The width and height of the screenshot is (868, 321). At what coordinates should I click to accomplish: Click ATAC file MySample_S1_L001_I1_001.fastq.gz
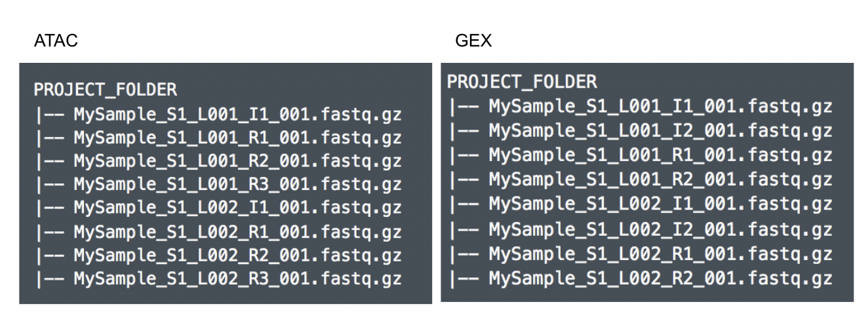pos(237,115)
